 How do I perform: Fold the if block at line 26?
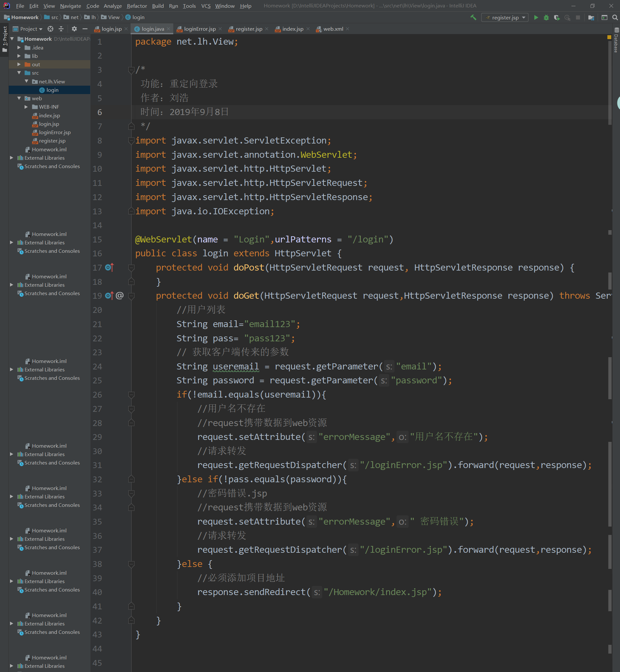pyautogui.click(x=131, y=395)
